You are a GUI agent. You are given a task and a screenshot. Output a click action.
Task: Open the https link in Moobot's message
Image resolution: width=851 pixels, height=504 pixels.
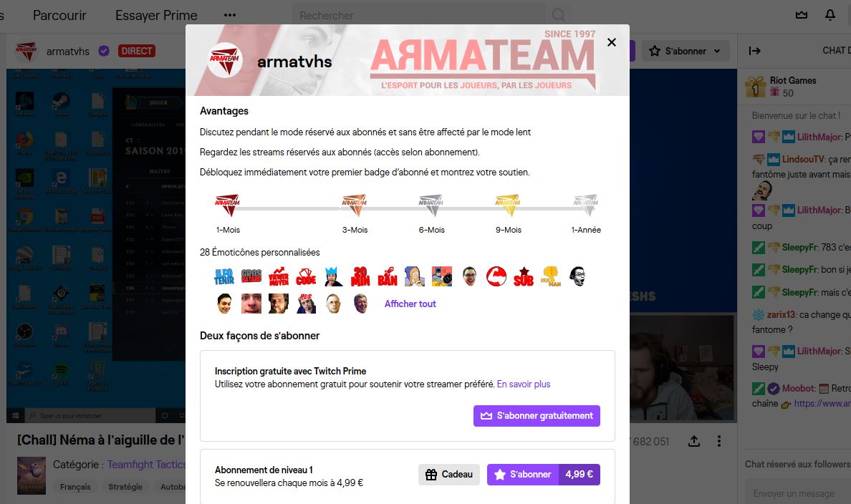tap(822, 404)
